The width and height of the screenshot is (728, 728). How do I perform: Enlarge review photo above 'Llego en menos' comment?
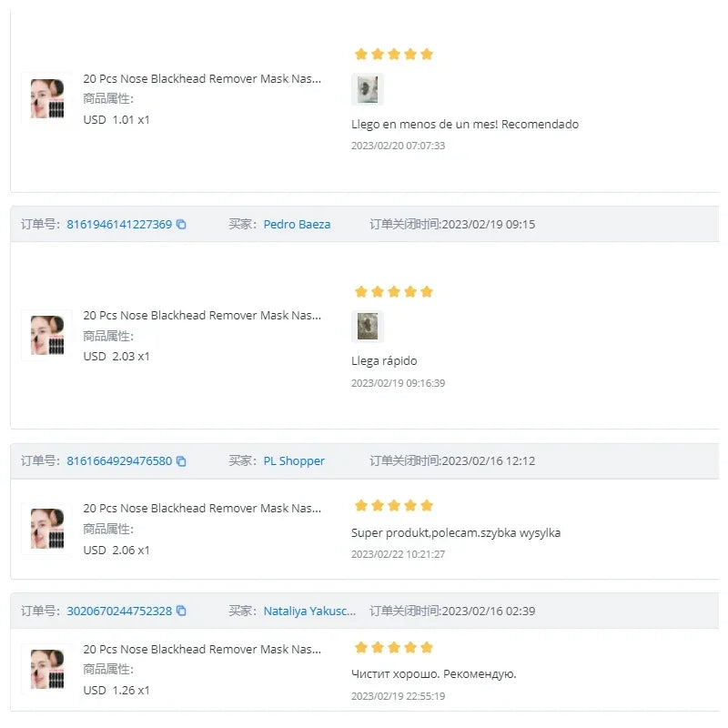[x=368, y=89]
